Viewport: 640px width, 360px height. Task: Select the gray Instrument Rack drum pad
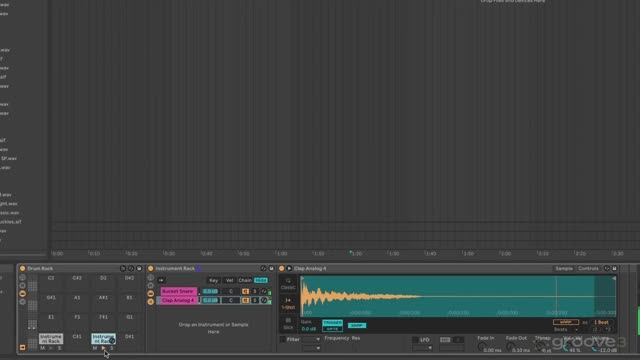tap(51, 338)
